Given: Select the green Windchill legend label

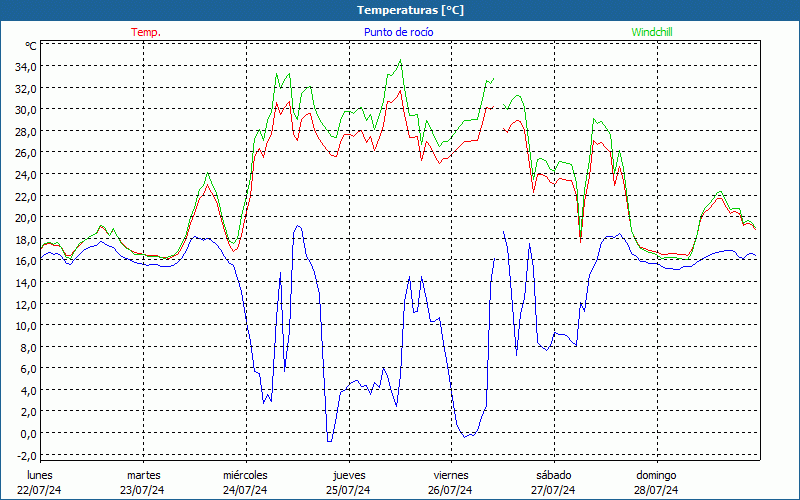Looking at the screenshot, I should pos(652,32).
